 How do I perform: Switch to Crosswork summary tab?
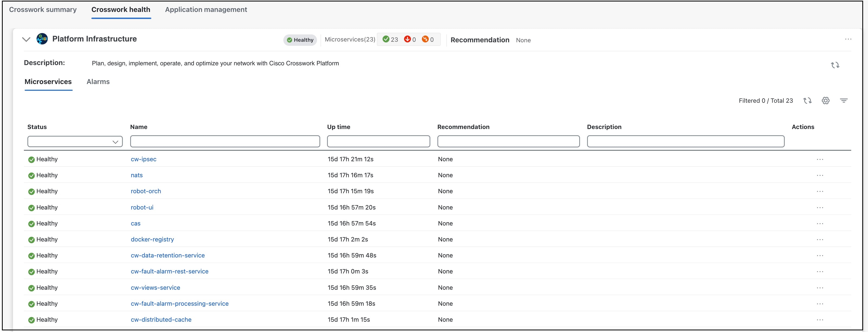[43, 9]
